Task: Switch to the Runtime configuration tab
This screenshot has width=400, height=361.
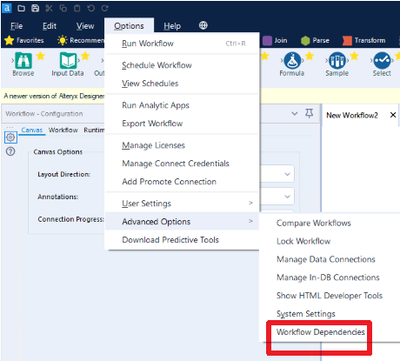Action: click(x=94, y=130)
